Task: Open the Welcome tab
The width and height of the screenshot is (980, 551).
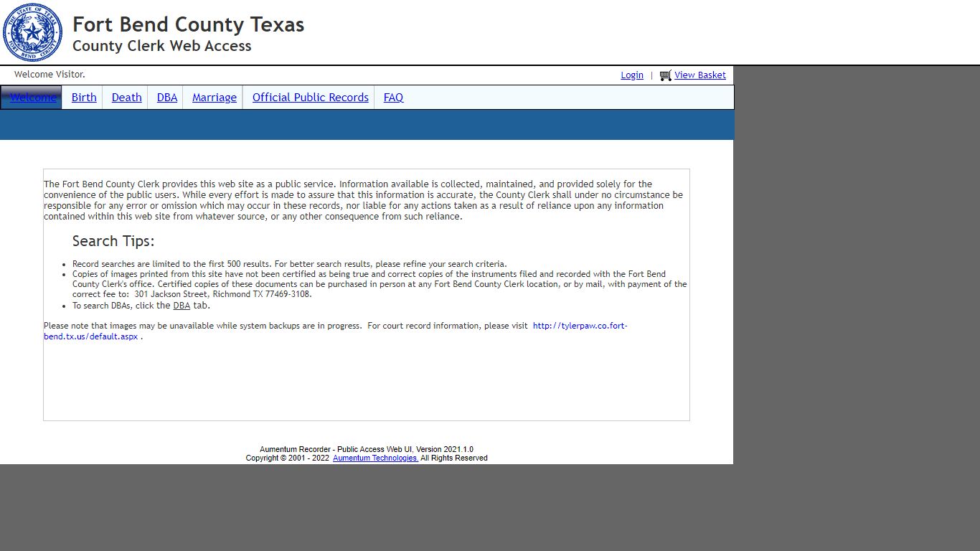Action: (x=33, y=98)
